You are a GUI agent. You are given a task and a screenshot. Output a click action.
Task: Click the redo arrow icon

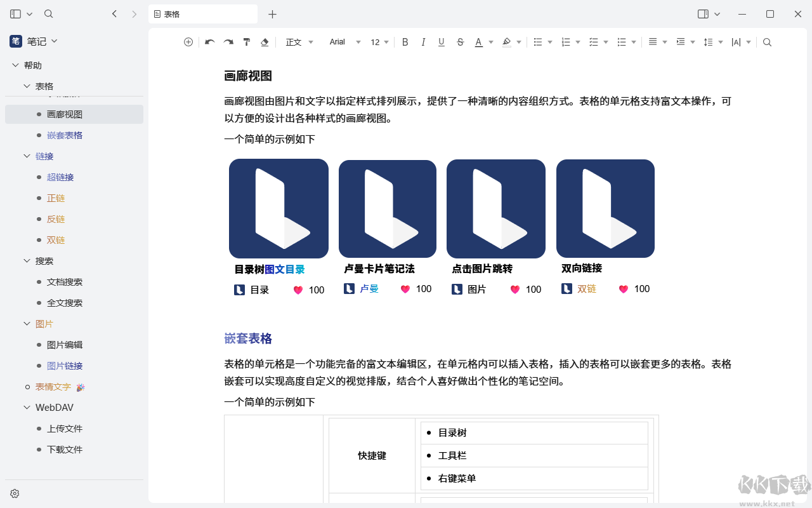coord(228,42)
